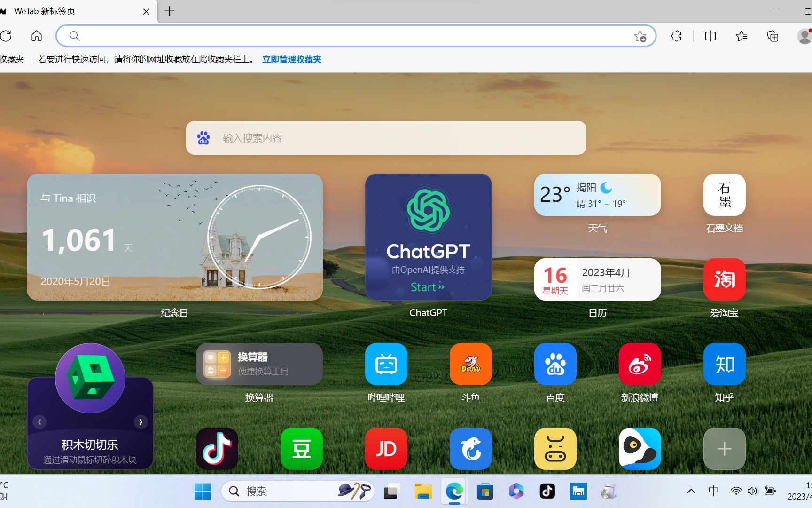Open the 石墨文档 shortcut
This screenshot has height=508, width=812.
click(x=724, y=194)
